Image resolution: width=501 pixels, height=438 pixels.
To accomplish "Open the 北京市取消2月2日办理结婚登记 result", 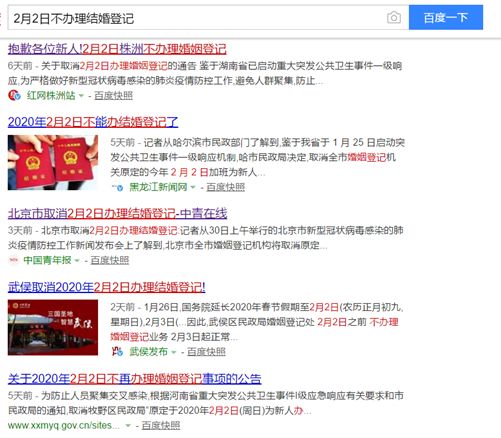I will (x=117, y=213).
